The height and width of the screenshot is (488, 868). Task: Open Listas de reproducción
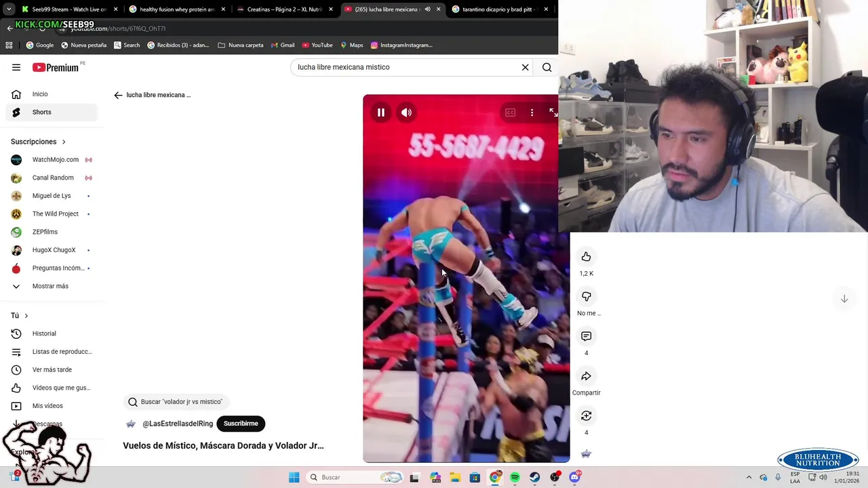[52, 351]
